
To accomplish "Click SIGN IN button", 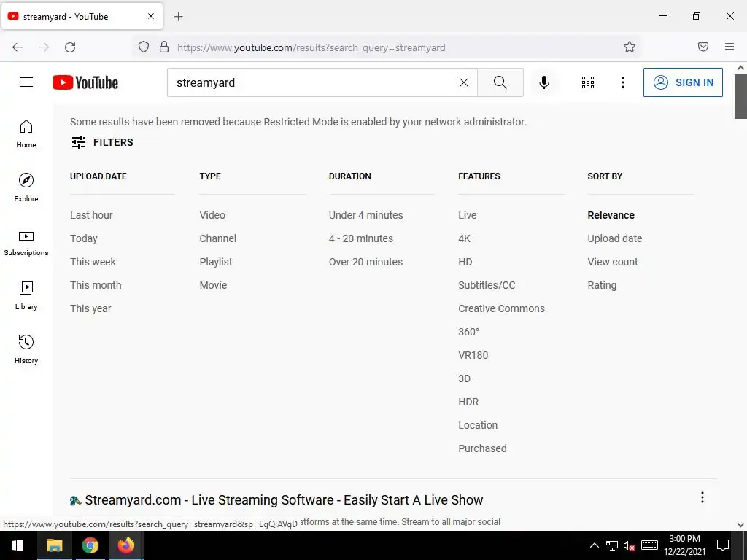I will pos(683,82).
